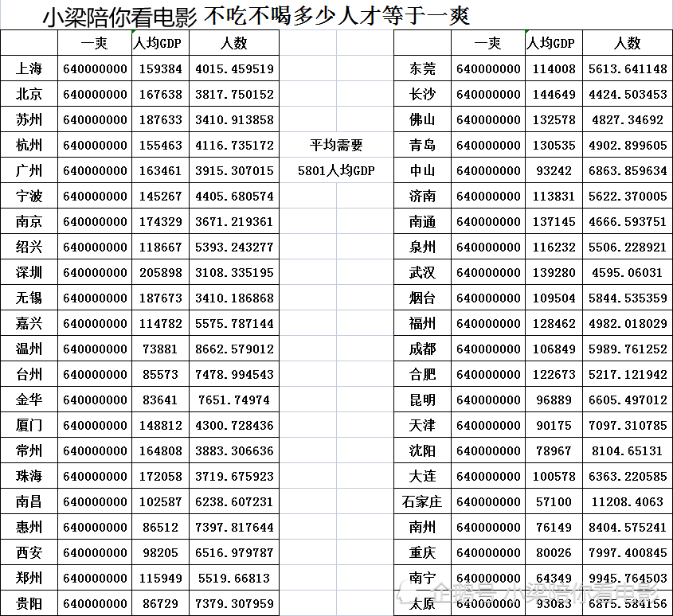
Task: Click the 北京 city cell
Action: coord(29,94)
